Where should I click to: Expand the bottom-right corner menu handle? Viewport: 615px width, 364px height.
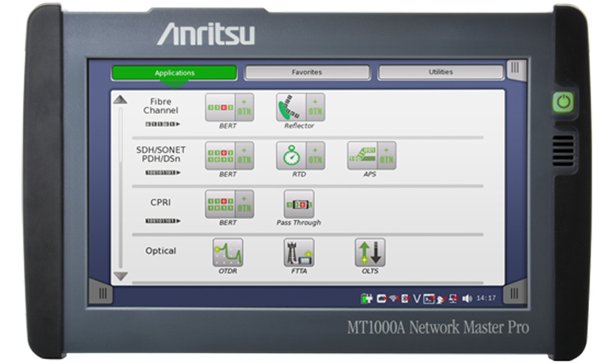click(x=514, y=292)
